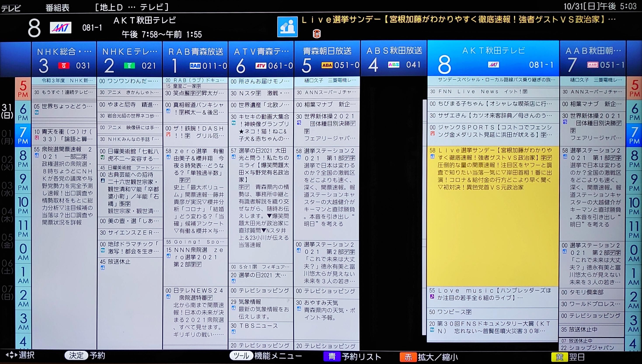This screenshot has height=364, width=642.
Task: Click the ABA orange channel logo
Action: click(327, 65)
